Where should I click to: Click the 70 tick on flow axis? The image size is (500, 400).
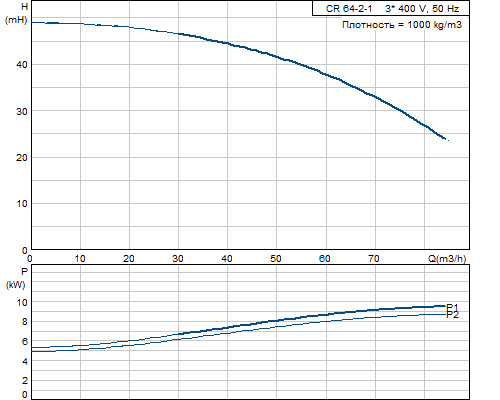(x=374, y=259)
